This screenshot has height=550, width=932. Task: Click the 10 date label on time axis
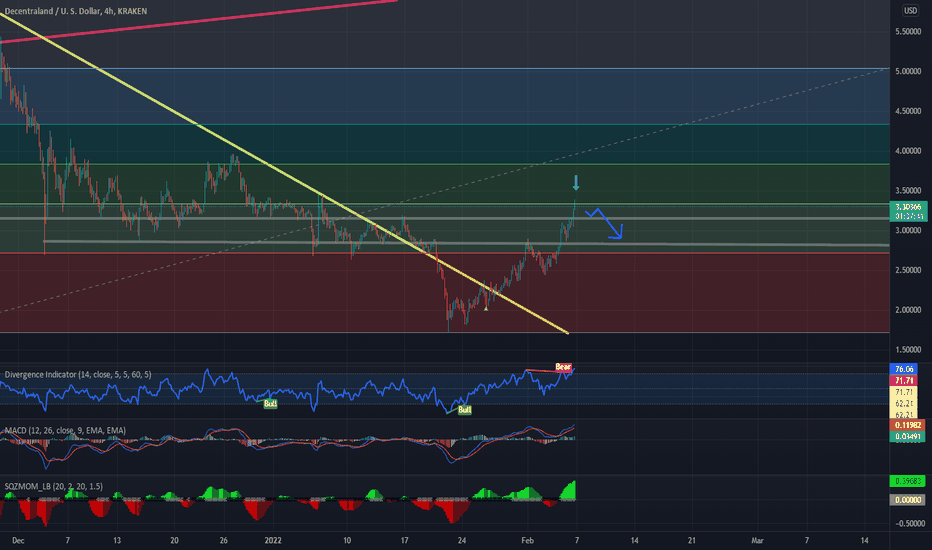[x=347, y=540]
